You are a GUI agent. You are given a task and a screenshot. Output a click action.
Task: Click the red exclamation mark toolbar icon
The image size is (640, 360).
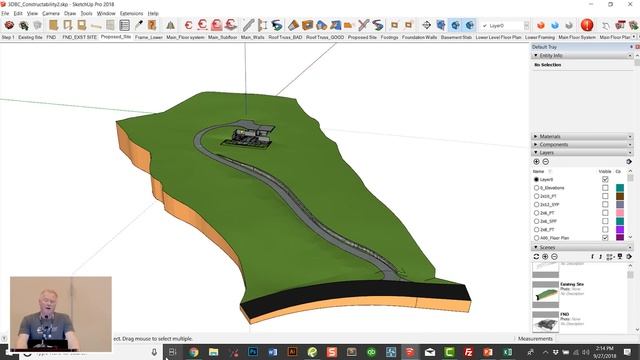[587, 25]
